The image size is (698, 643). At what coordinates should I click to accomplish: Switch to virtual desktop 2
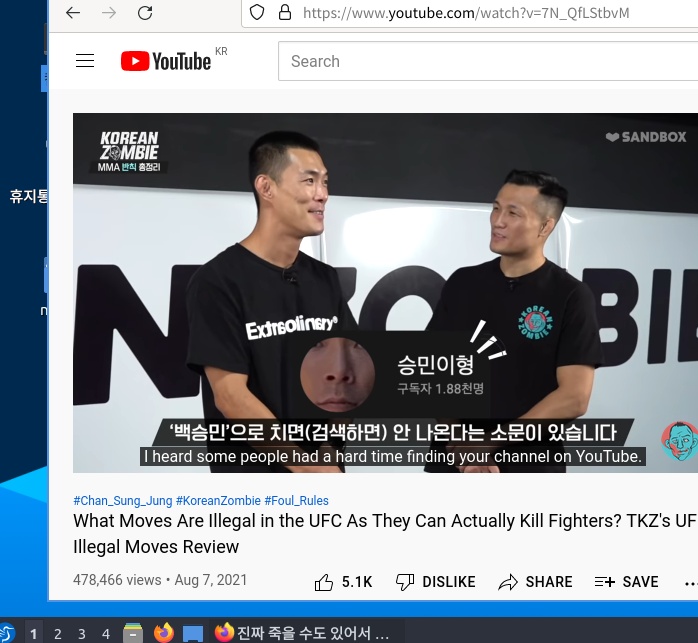coord(57,633)
